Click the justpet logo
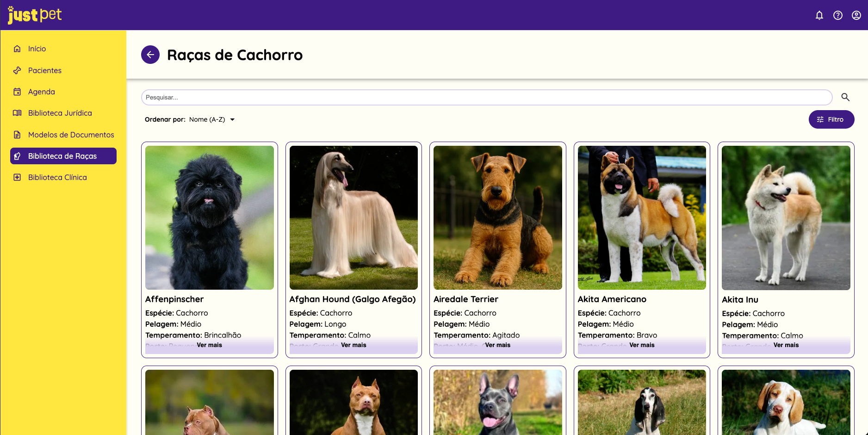868x435 pixels. pyautogui.click(x=35, y=15)
